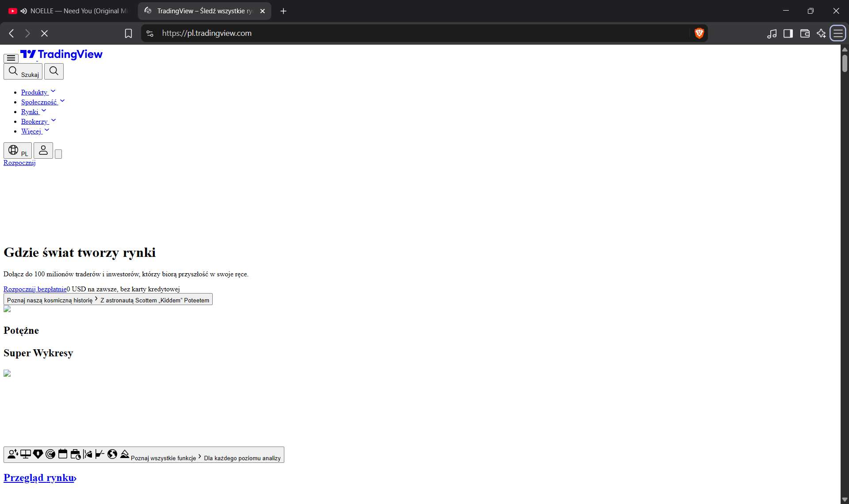Open the PL language selector globe button
This screenshot has width=849, height=504.
18,151
